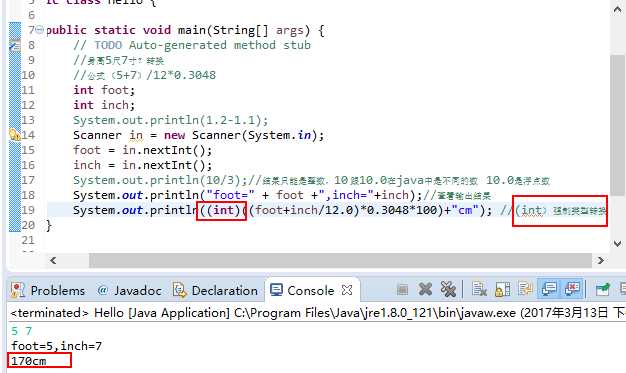Click the TODO task marker on line 8
Image resolution: width=626 pixels, height=373 pixels.
[15, 45]
